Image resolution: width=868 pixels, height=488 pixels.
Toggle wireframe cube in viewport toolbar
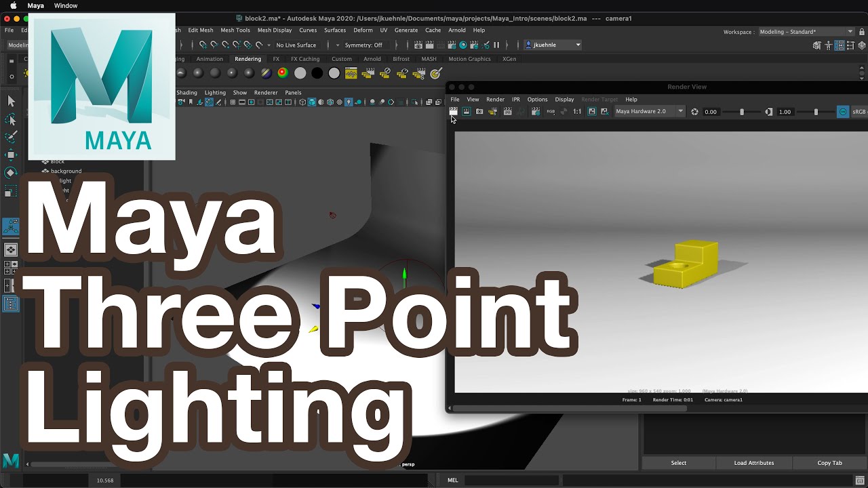[302, 102]
